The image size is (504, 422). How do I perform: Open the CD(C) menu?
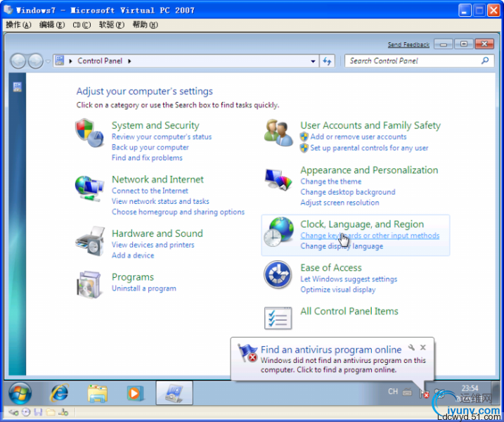pos(82,25)
